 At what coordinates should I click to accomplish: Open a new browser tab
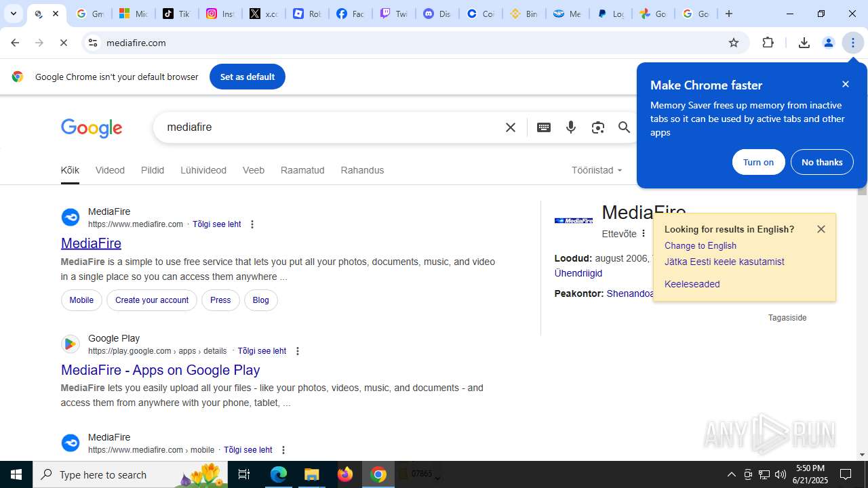click(729, 14)
